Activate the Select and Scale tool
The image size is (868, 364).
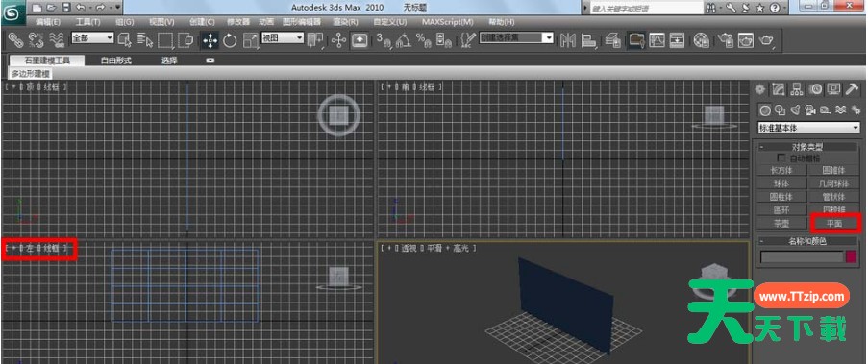point(250,39)
